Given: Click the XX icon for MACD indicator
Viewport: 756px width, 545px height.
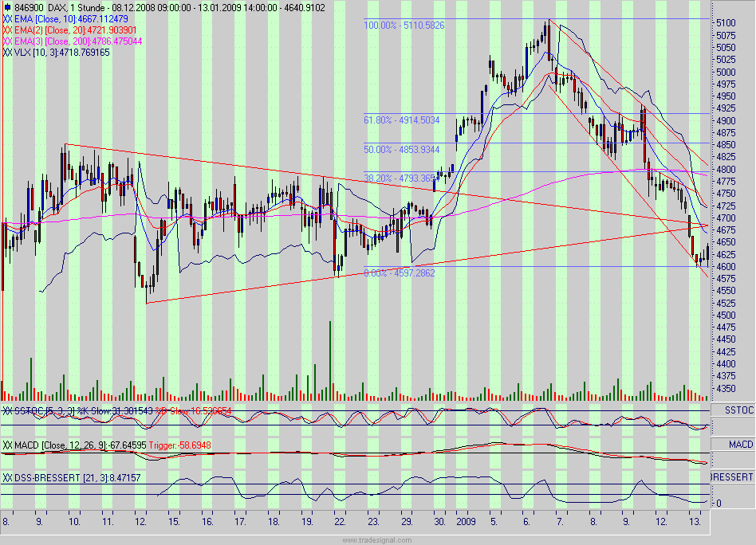Looking at the screenshot, I should point(7,445).
